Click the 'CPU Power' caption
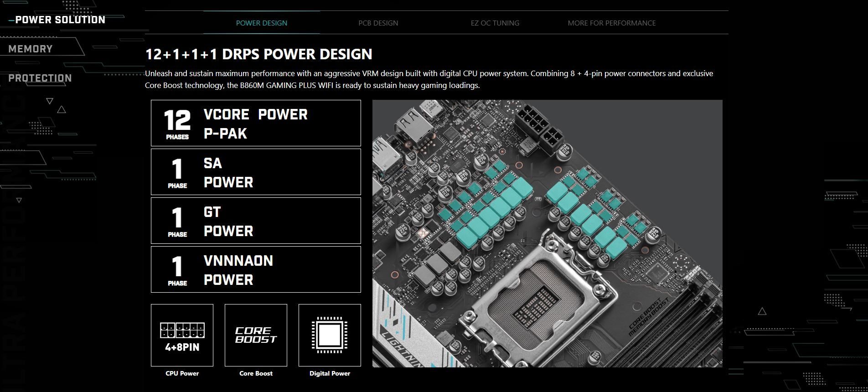This screenshot has height=392, width=868. point(182,373)
